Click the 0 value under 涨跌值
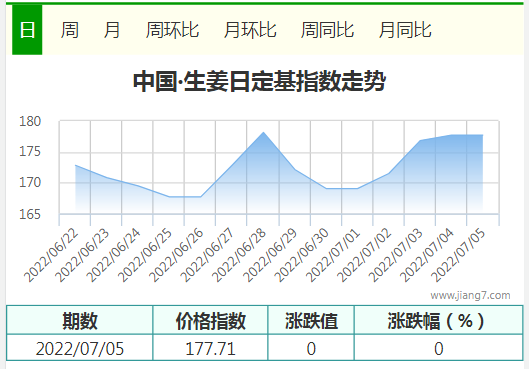The height and width of the screenshot is (369, 529). point(311,348)
